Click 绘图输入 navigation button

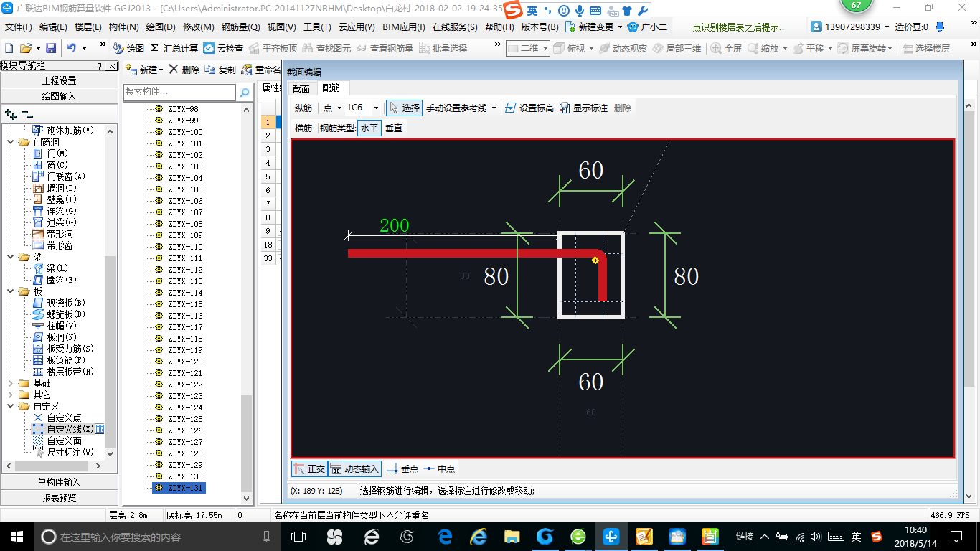coord(59,96)
